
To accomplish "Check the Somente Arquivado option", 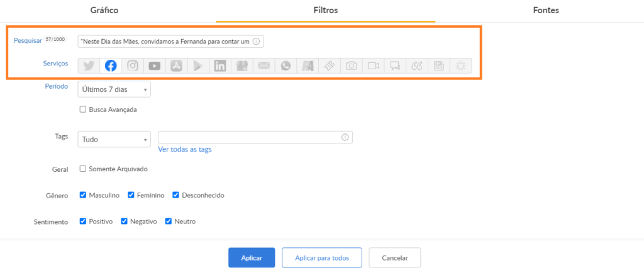I will [x=83, y=169].
